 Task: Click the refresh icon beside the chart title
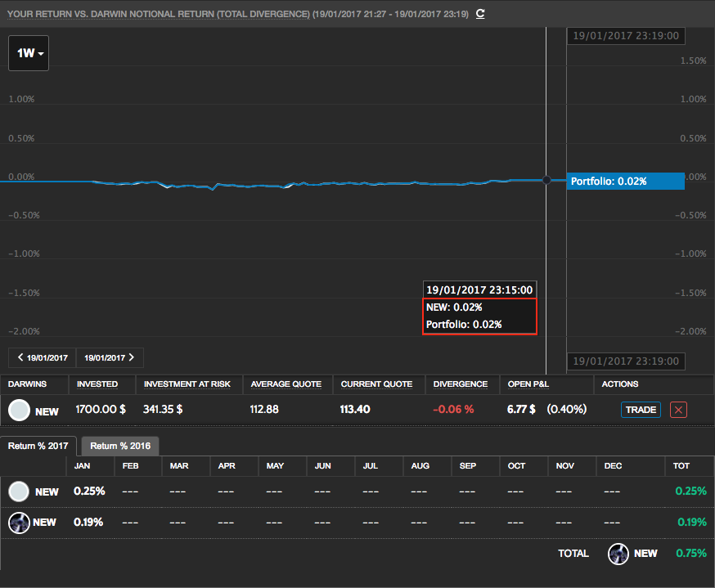tap(480, 14)
